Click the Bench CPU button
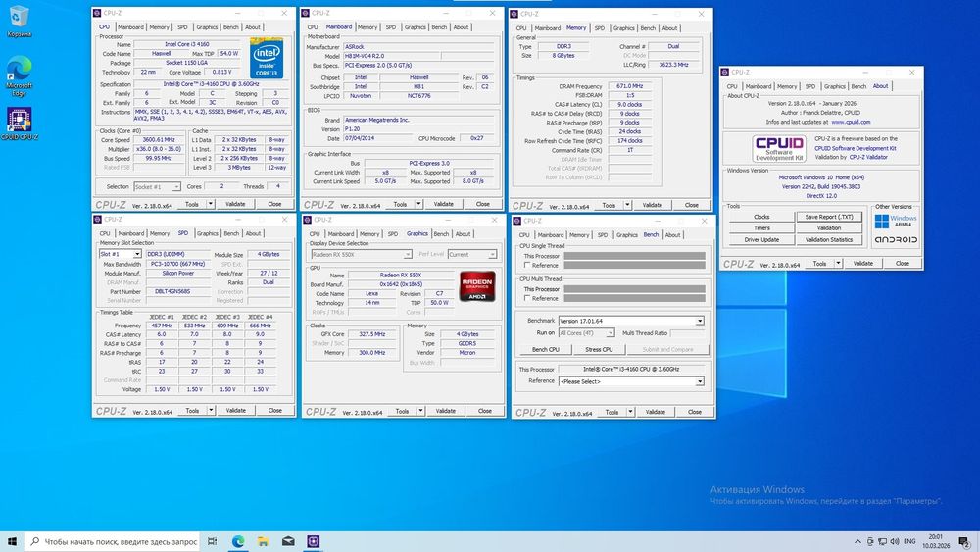980x552 pixels. coord(546,349)
